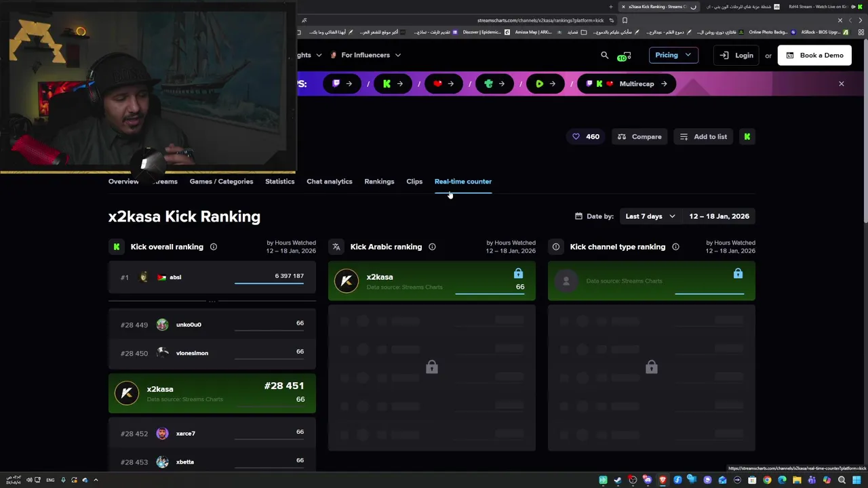The width and height of the screenshot is (868, 488).
Task: Click x2kasa Arabic ranking progress bar
Action: (x=490, y=294)
